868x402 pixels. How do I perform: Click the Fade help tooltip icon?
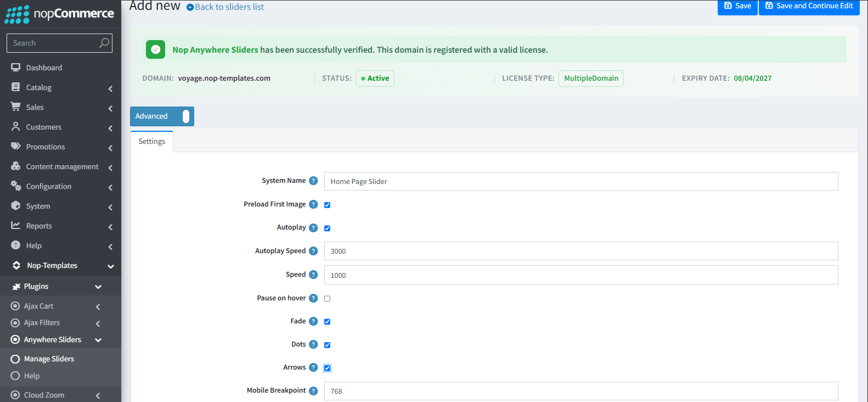point(313,321)
